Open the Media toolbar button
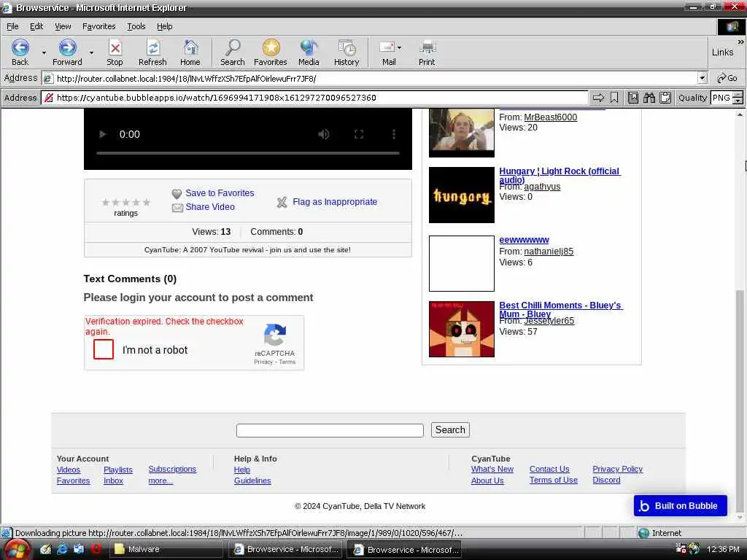Viewport: 747px width, 560px height. (309, 52)
